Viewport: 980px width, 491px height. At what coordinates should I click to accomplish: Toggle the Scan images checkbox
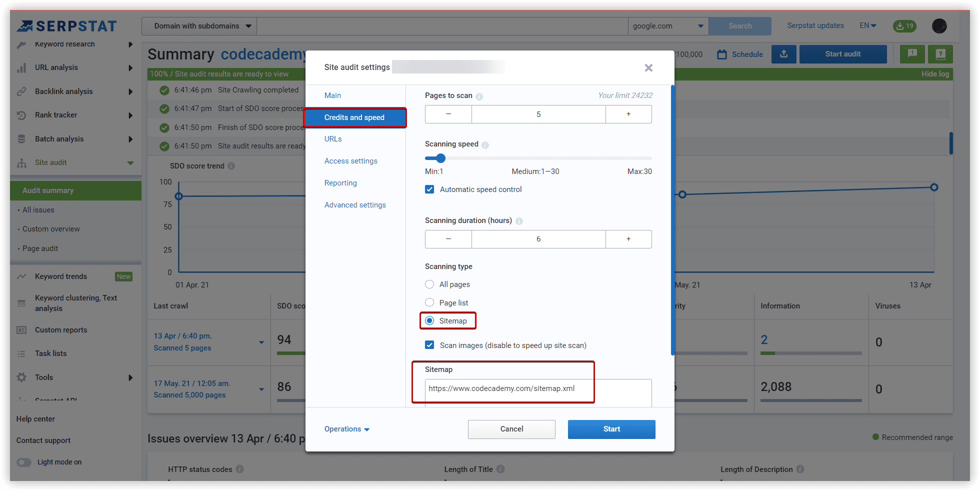coord(429,345)
